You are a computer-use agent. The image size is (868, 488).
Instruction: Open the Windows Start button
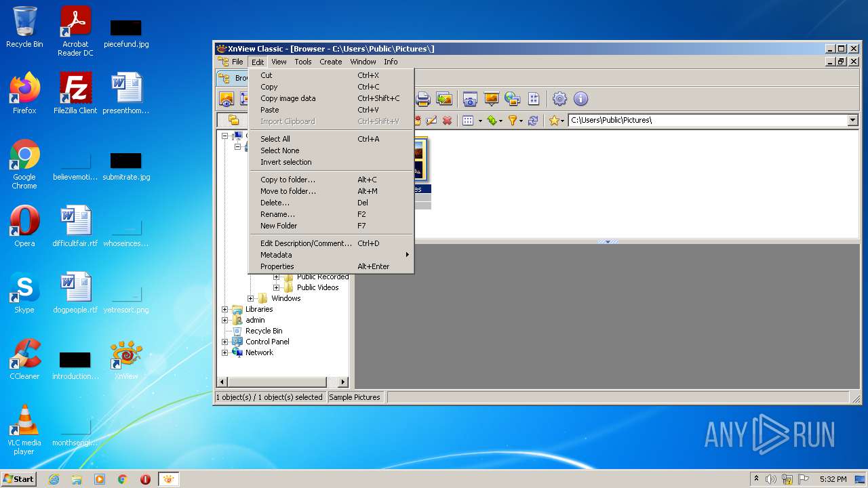pyautogui.click(x=19, y=479)
